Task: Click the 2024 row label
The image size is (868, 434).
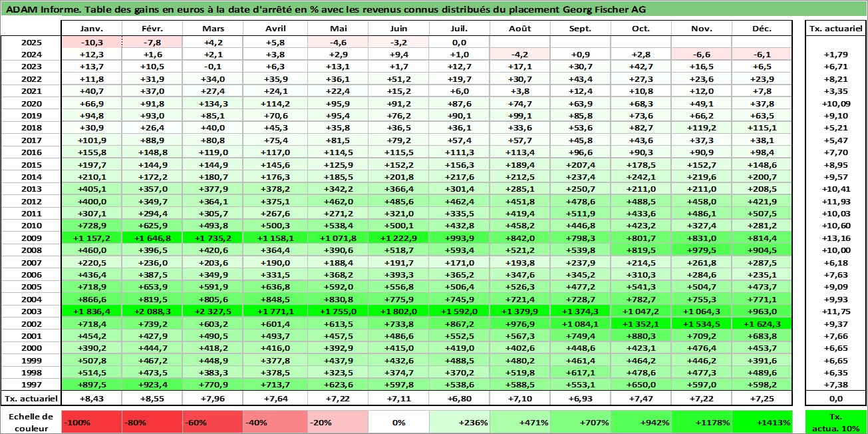Action: [31, 55]
